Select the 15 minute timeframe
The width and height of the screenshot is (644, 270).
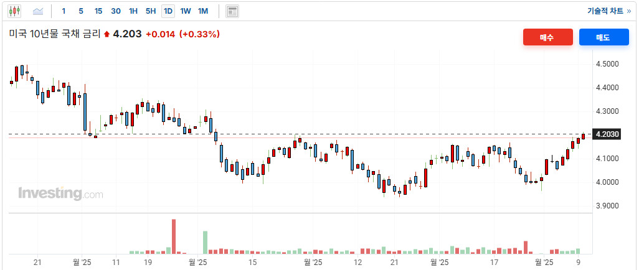(98, 11)
